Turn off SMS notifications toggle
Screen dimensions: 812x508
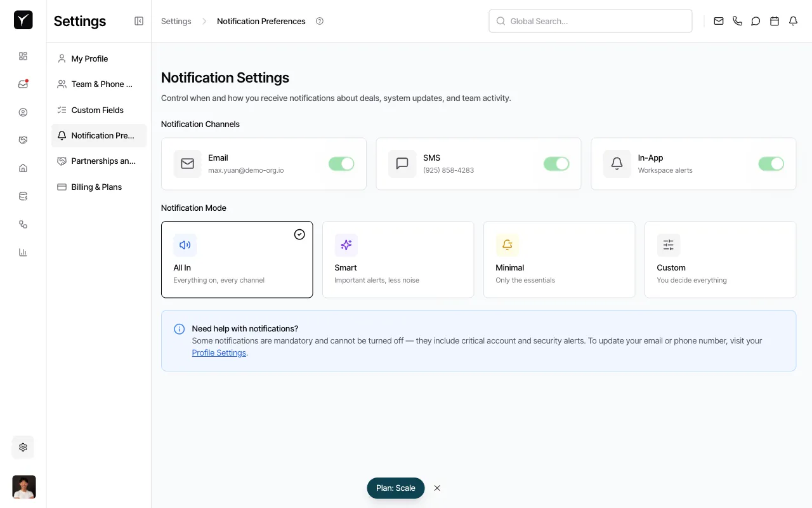point(556,163)
